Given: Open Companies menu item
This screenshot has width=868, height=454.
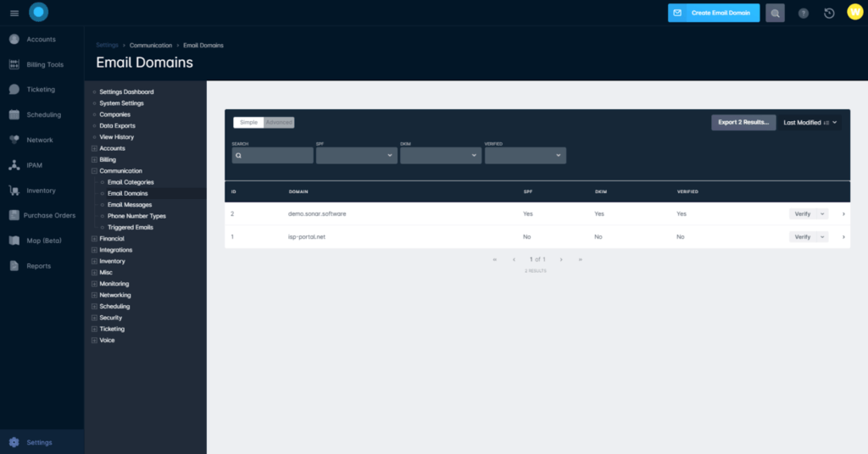Looking at the screenshot, I should [114, 114].
